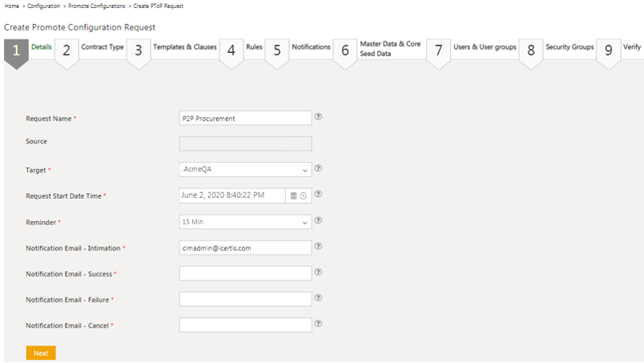Click help icon next to Request Name
The width and height of the screenshot is (644, 363).
point(318,116)
